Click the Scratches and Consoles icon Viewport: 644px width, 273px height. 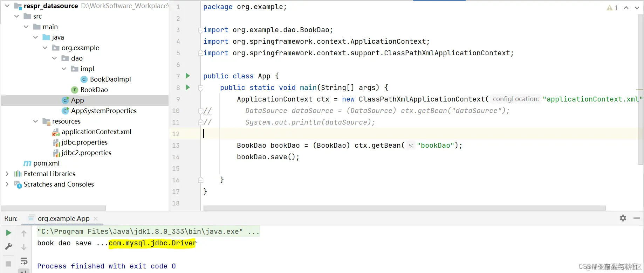(18, 184)
